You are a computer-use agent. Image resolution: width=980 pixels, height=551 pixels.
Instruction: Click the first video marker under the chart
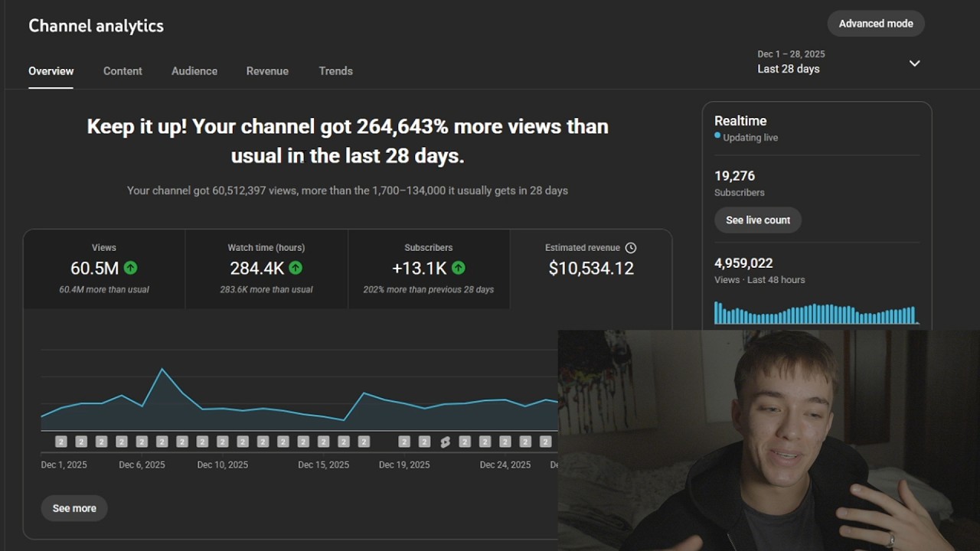click(61, 442)
